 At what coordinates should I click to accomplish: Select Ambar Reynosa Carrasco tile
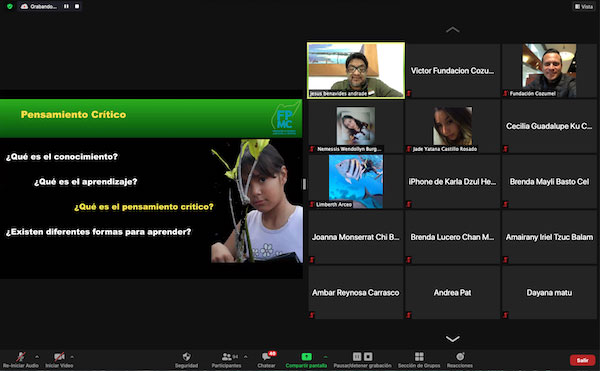click(356, 292)
